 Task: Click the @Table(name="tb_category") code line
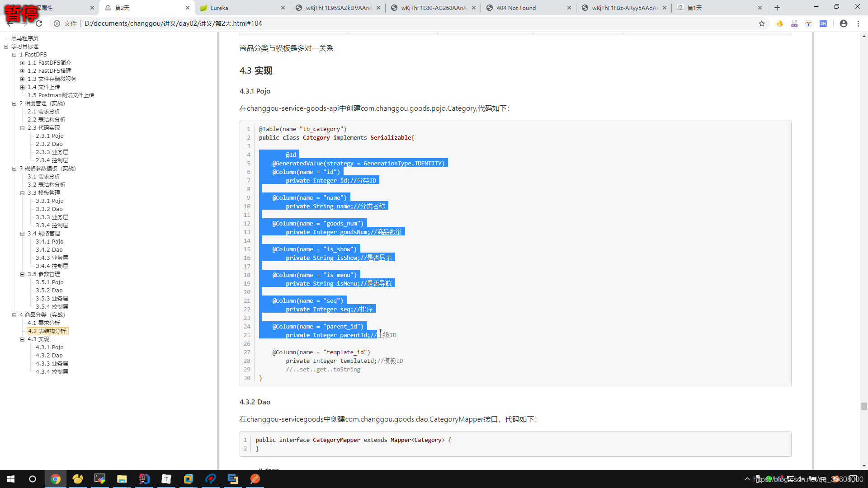click(x=303, y=129)
